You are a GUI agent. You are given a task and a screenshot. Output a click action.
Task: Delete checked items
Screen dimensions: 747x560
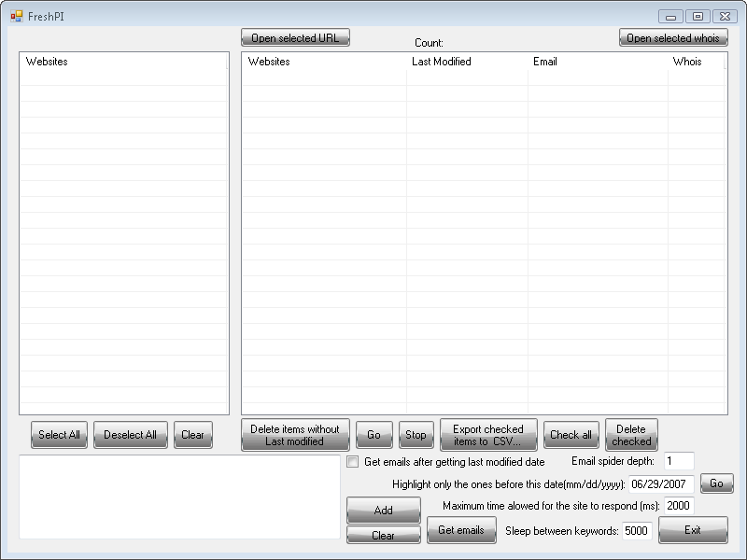631,435
